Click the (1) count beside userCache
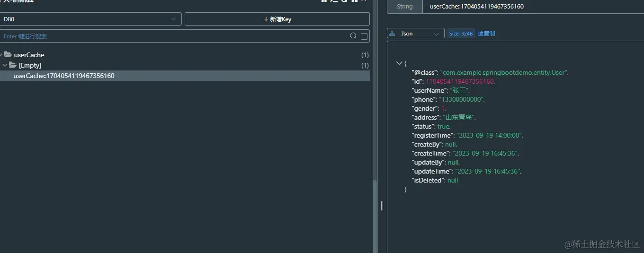The height and width of the screenshot is (253, 644). (x=365, y=55)
